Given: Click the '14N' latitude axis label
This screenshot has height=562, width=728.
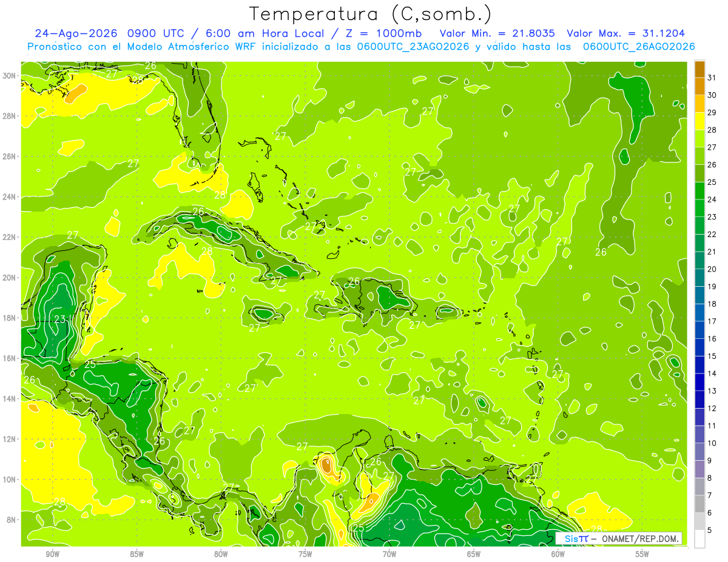Looking at the screenshot, I should (10, 398).
